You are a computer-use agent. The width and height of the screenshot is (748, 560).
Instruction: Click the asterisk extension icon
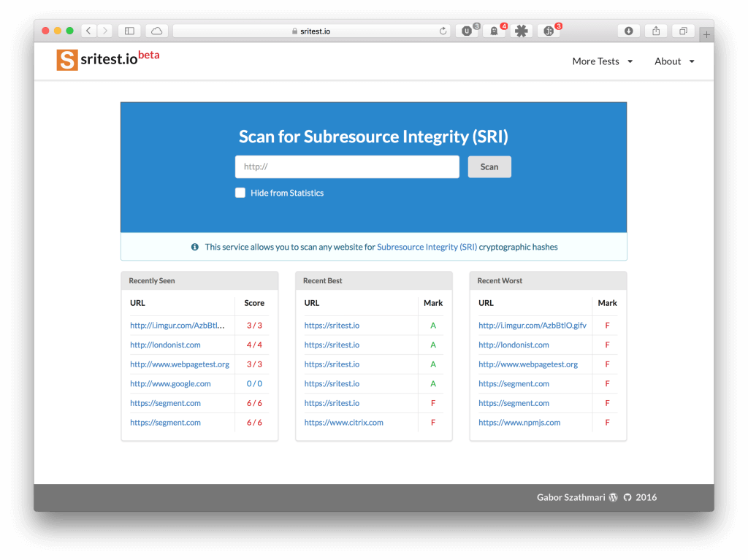pyautogui.click(x=522, y=31)
